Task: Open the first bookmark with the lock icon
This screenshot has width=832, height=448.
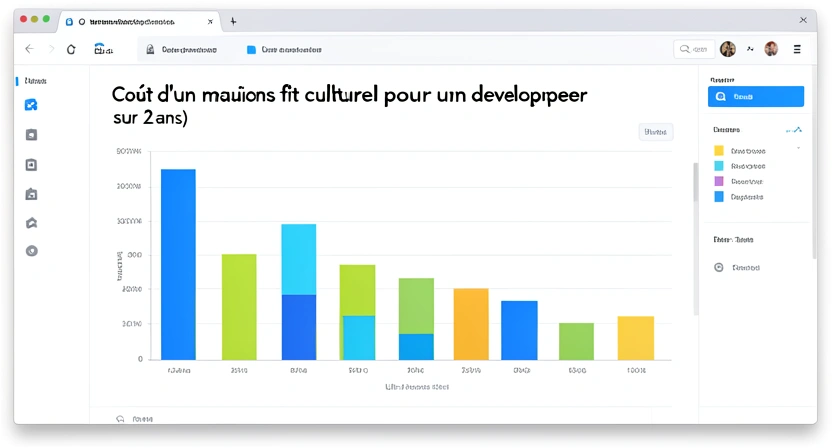Action: 181,49
